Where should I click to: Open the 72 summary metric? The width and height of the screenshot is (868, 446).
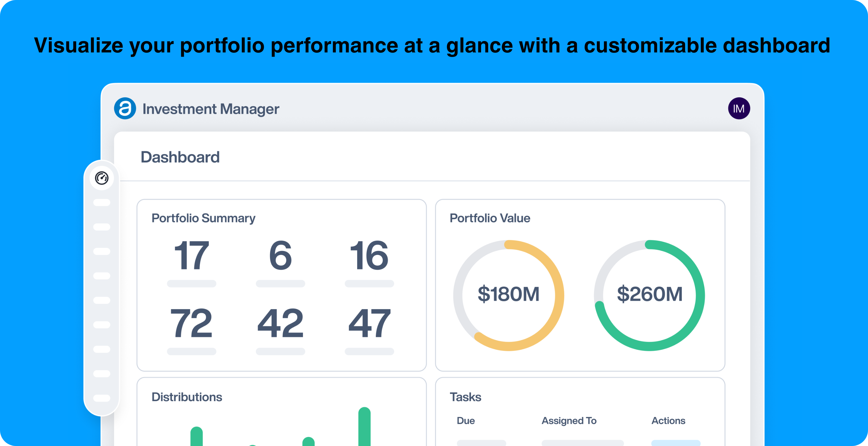click(x=191, y=324)
